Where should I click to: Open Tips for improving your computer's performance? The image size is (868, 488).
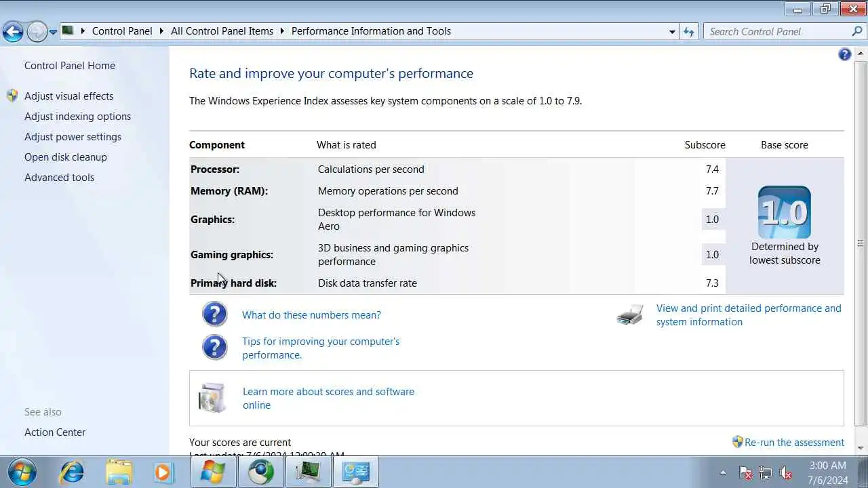click(321, 348)
